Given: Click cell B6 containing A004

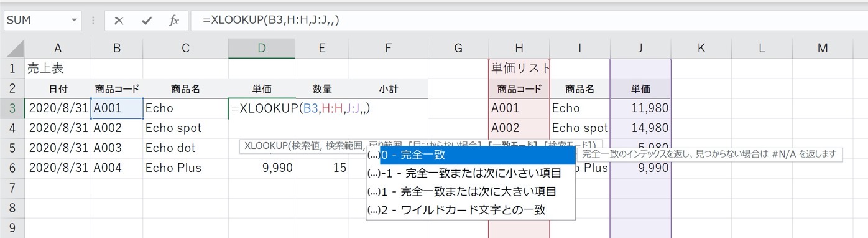Looking at the screenshot, I should coord(117,168).
